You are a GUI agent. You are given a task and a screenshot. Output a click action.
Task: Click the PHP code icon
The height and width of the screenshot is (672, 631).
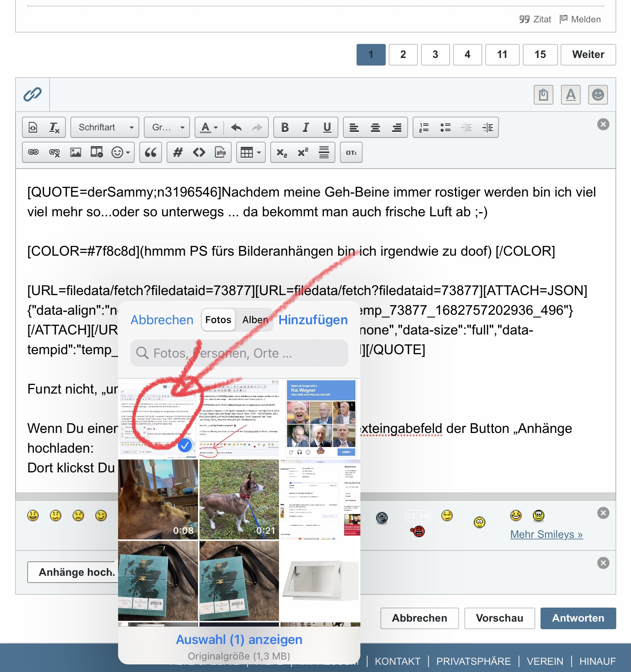(x=220, y=153)
